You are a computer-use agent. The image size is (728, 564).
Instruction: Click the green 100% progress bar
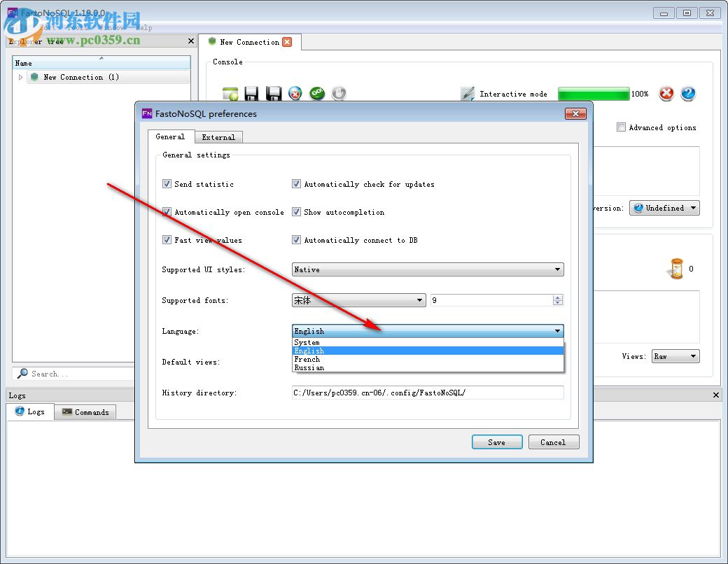(x=594, y=94)
